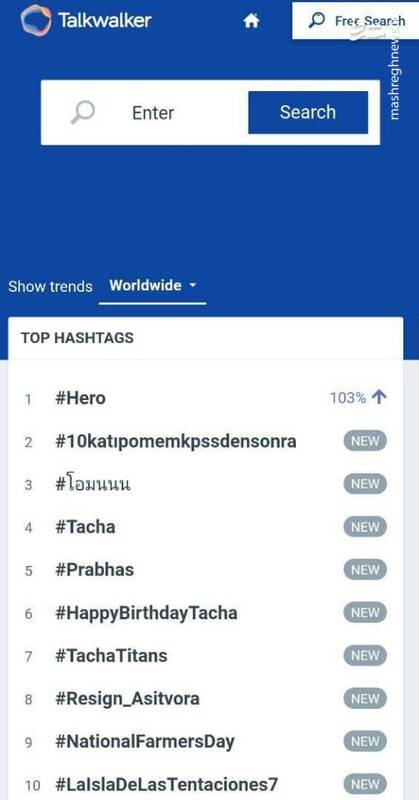Open the #Hero hashtag
Viewport: 419px width, 800px height.
(80, 398)
